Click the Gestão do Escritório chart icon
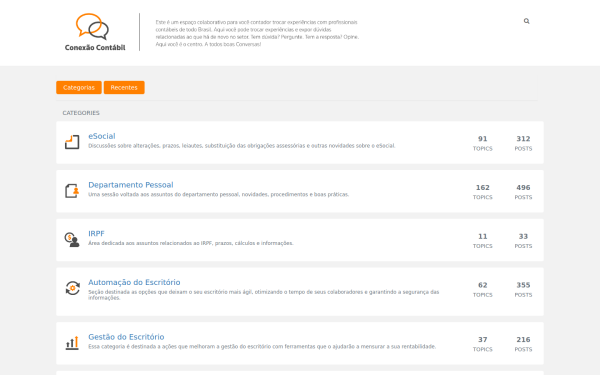The width and height of the screenshot is (600, 375). 72,343
